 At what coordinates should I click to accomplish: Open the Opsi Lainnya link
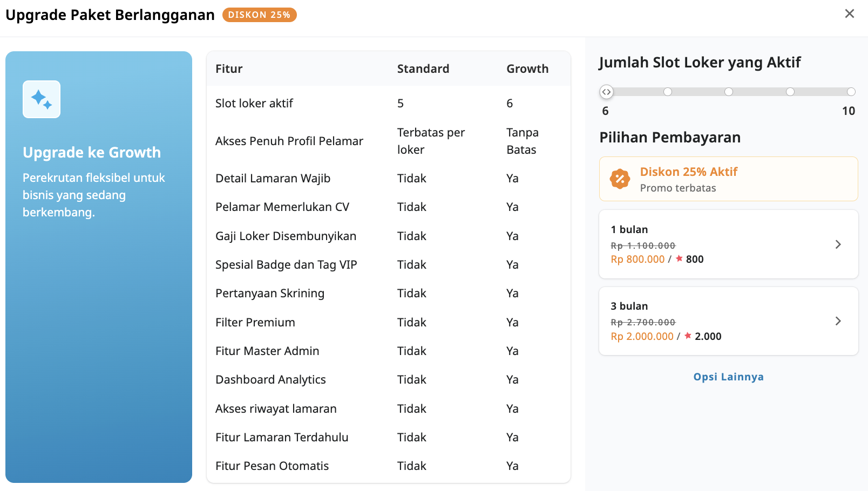(728, 377)
